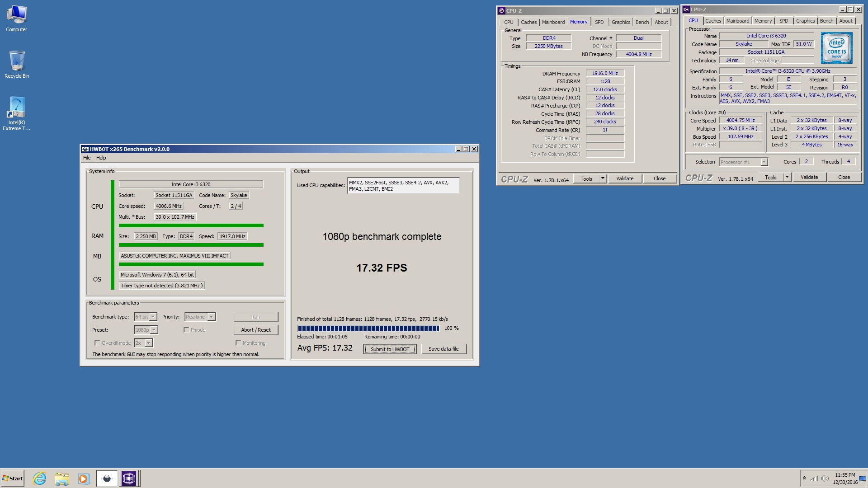The height and width of the screenshot is (488, 868).
Task: Click the benchmark progress bar
Action: [x=368, y=328]
